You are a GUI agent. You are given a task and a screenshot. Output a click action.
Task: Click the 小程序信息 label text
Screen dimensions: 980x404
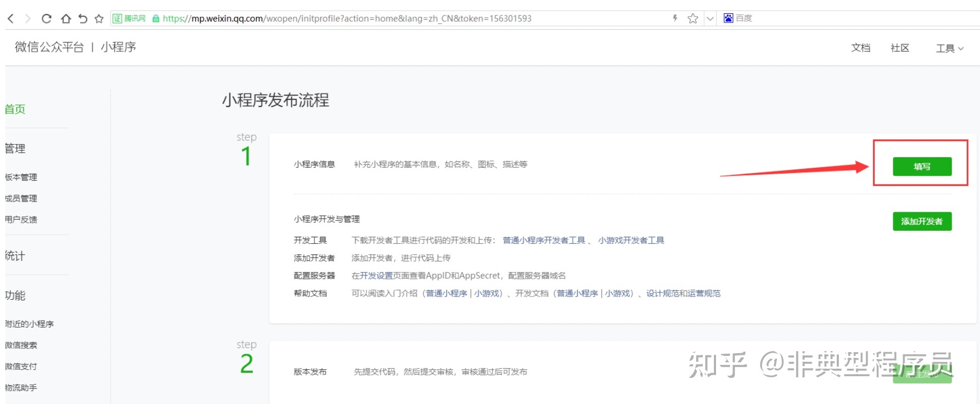(314, 164)
